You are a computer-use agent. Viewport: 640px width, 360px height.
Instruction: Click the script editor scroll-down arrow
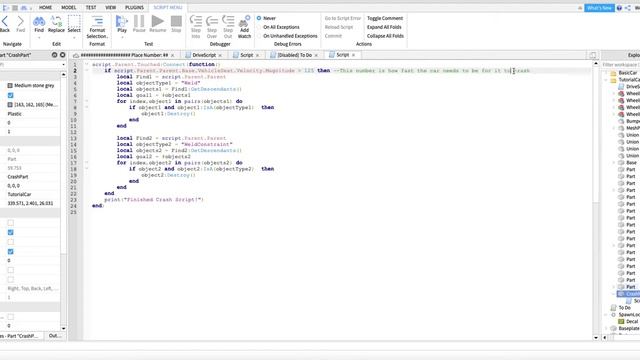pos(596,338)
